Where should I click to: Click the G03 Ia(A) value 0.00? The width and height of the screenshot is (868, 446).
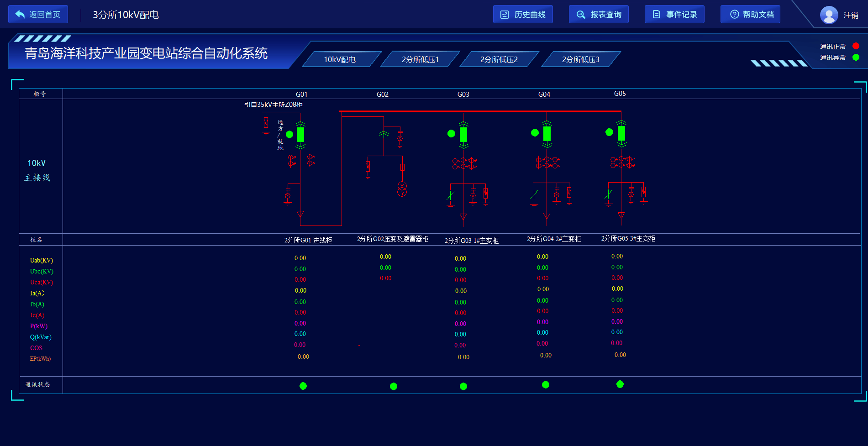(461, 291)
